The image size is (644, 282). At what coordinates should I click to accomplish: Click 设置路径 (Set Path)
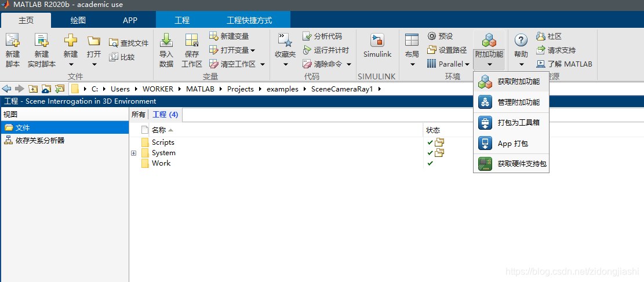click(x=447, y=50)
